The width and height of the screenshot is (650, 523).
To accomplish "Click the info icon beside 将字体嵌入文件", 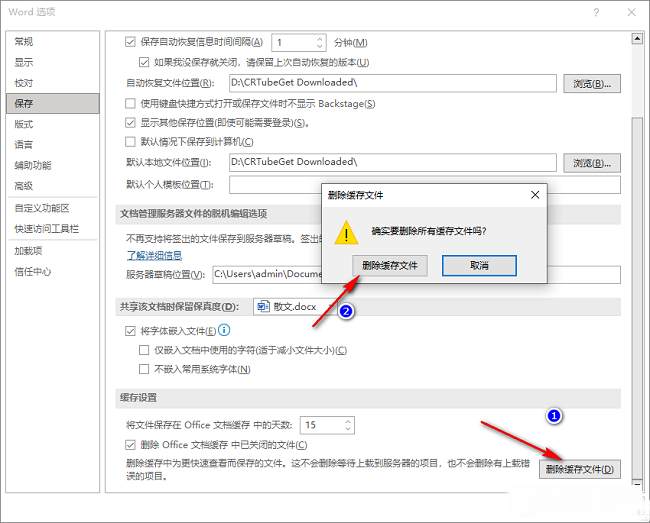I will [224, 330].
